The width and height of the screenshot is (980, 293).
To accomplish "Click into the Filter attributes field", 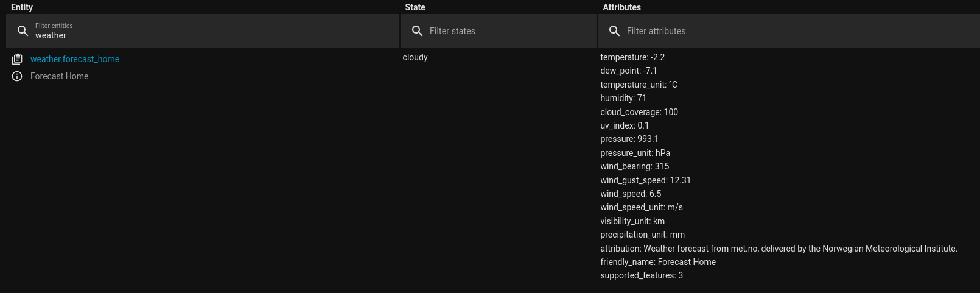I will pyautogui.click(x=791, y=31).
